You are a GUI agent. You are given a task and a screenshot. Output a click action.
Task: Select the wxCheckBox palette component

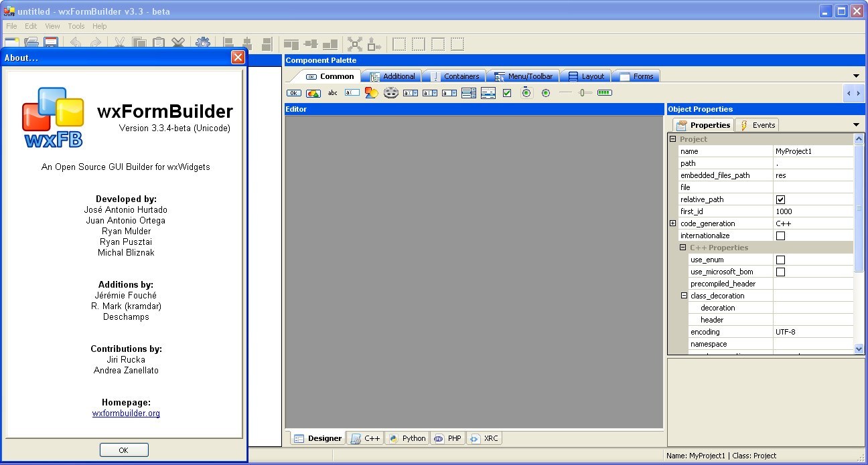[507, 93]
